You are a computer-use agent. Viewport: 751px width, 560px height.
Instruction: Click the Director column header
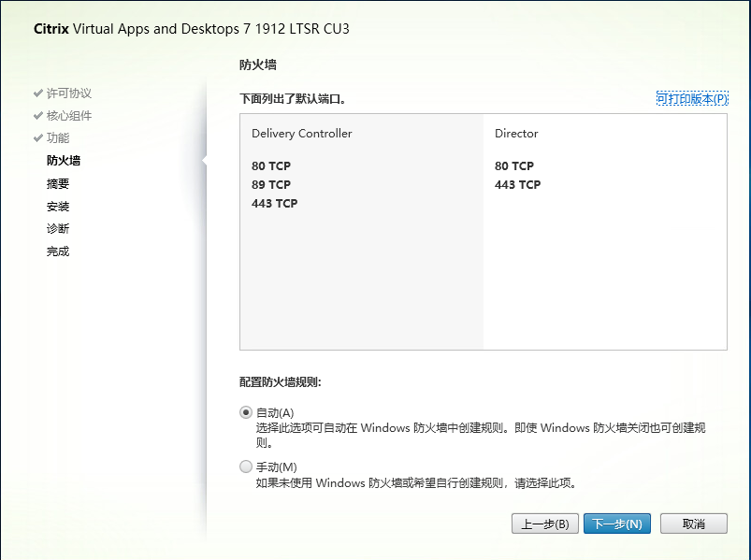[516, 134]
